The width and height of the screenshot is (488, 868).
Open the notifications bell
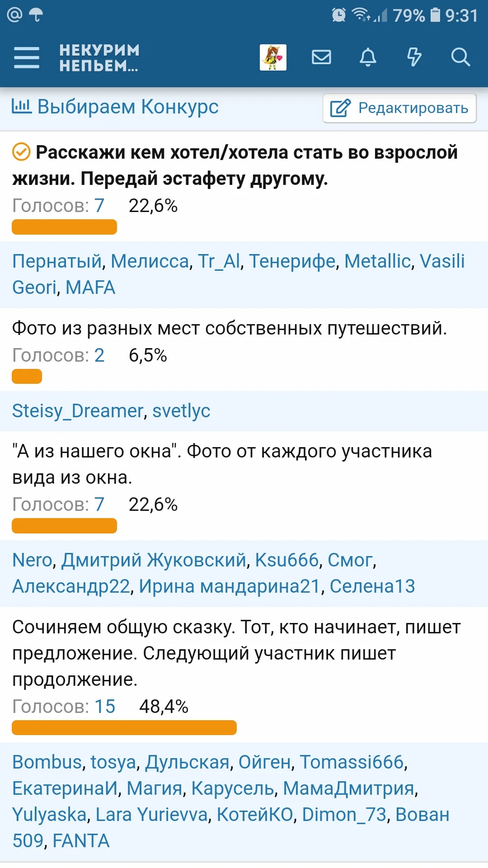(x=368, y=57)
